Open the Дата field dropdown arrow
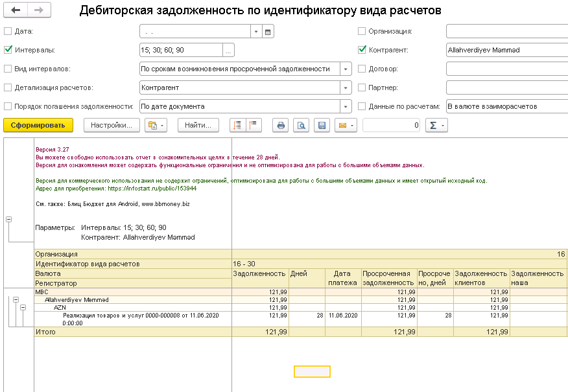Image resolution: width=568 pixels, height=392 pixels. click(255, 32)
